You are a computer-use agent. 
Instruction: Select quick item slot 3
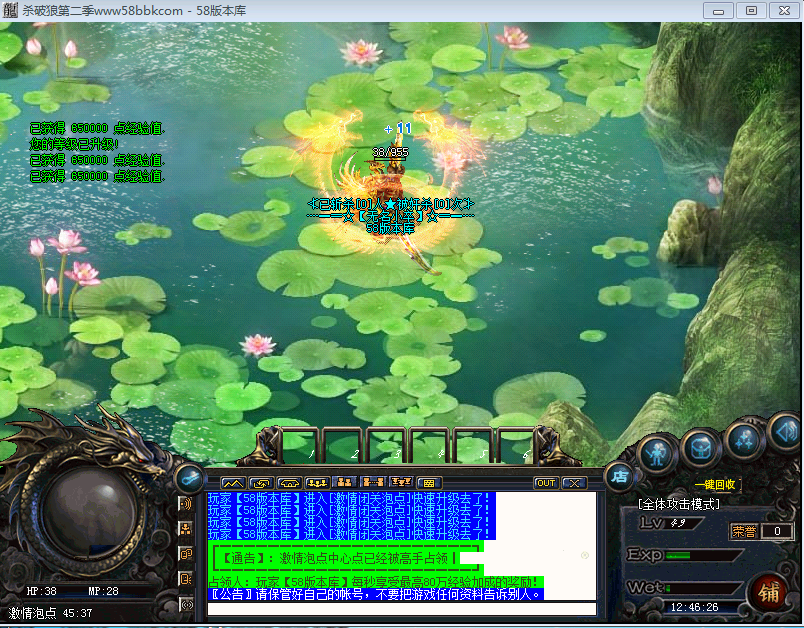coord(386,445)
